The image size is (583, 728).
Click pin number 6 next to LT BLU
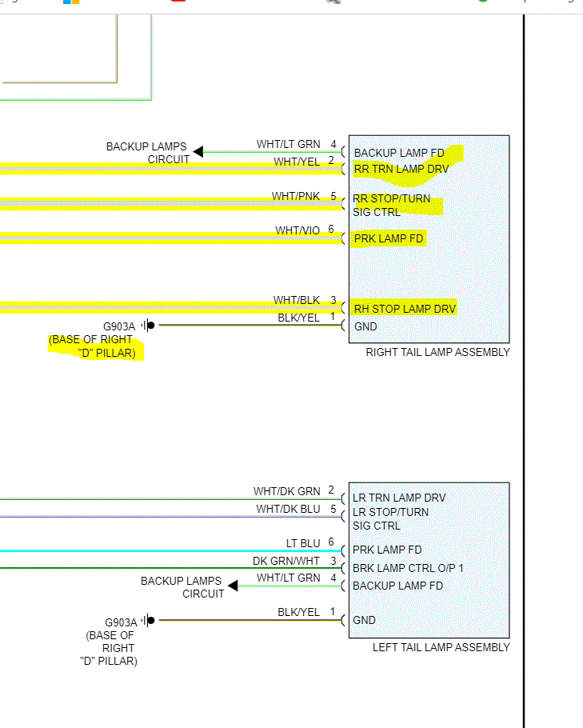pyautogui.click(x=331, y=542)
